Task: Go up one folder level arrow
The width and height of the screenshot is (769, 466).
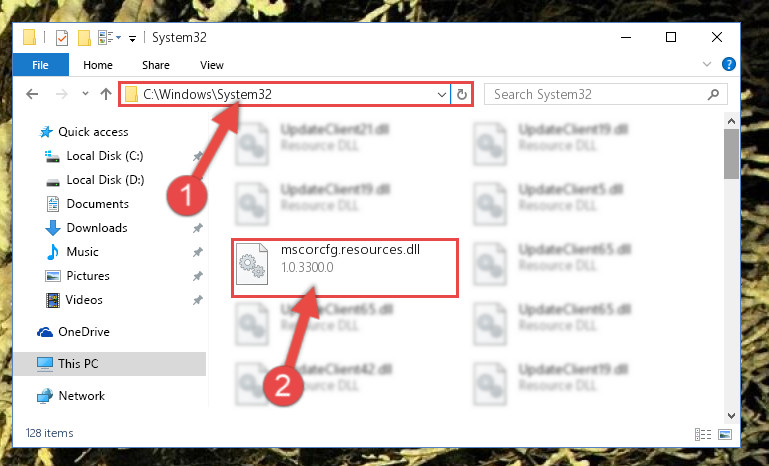Action: pyautogui.click(x=106, y=94)
